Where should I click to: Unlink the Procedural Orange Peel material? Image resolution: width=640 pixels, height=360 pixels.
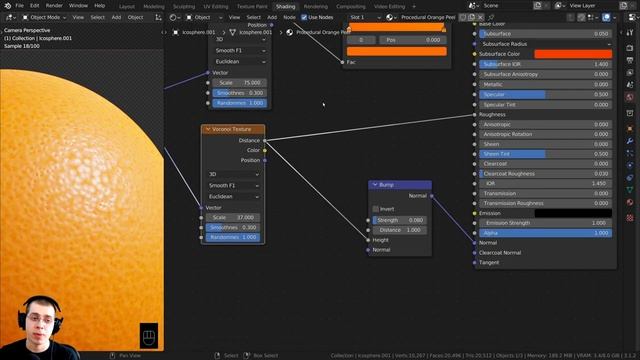tap(480, 18)
